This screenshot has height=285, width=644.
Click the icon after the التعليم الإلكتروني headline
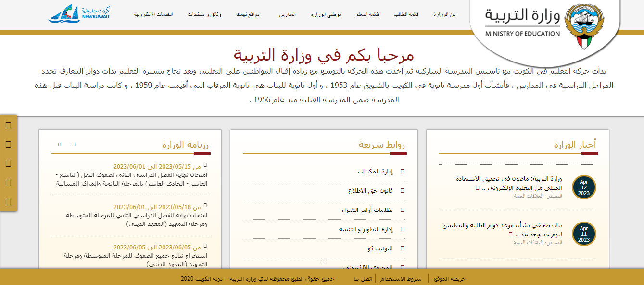[477, 187]
